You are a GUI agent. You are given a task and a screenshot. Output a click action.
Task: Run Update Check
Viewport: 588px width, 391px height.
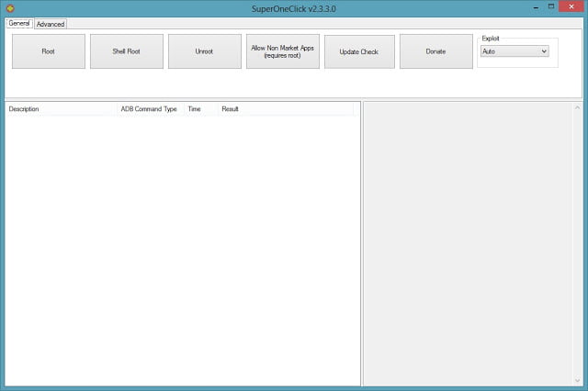click(x=359, y=51)
